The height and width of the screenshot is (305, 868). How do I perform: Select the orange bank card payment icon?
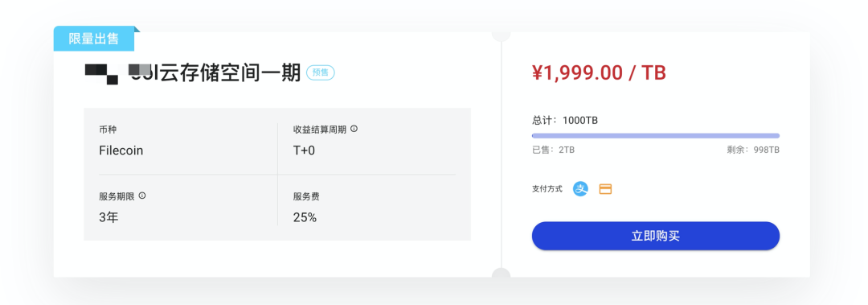tap(606, 190)
